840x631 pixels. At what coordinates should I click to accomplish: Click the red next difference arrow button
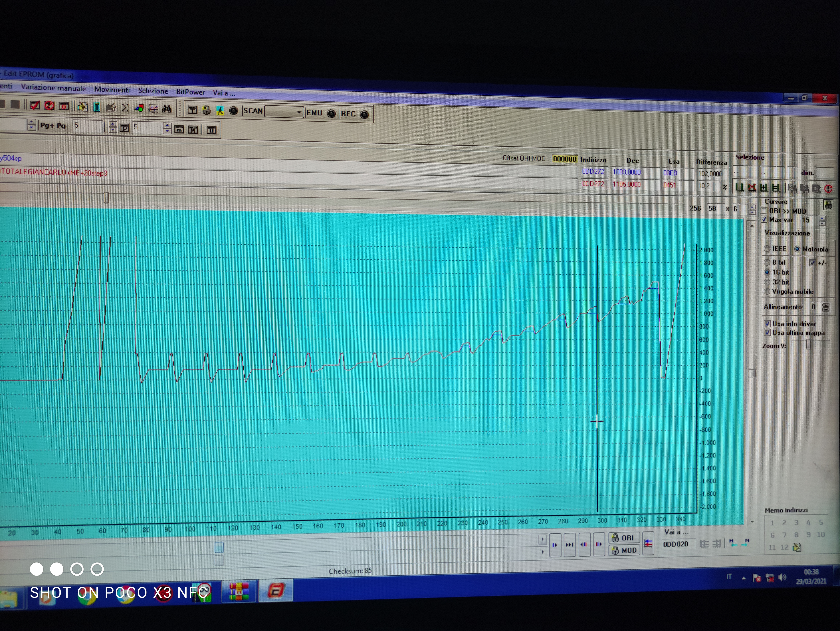coord(599,544)
